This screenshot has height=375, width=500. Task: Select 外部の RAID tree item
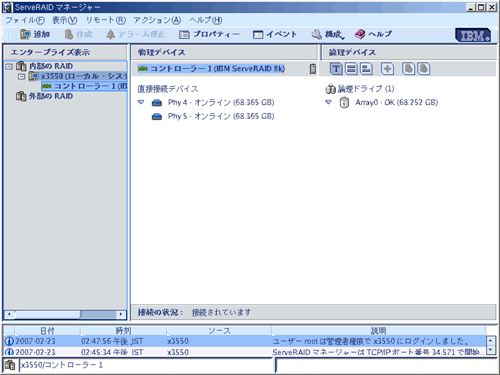click(x=51, y=96)
